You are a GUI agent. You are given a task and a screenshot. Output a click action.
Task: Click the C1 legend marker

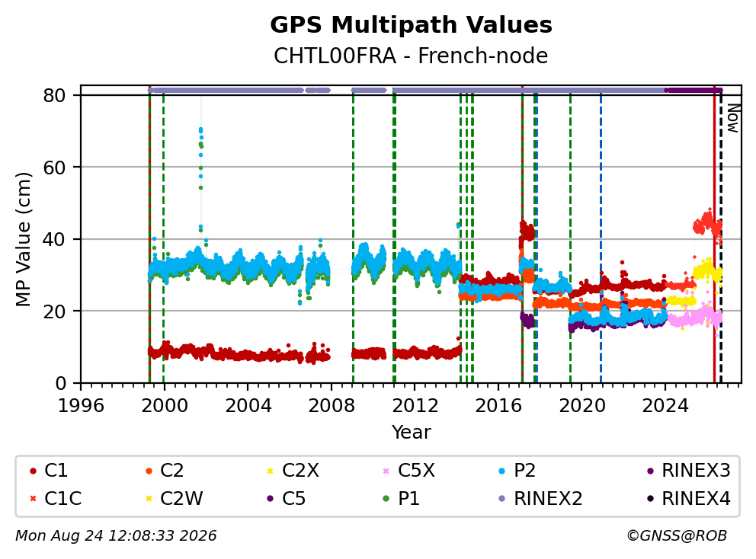(33, 471)
